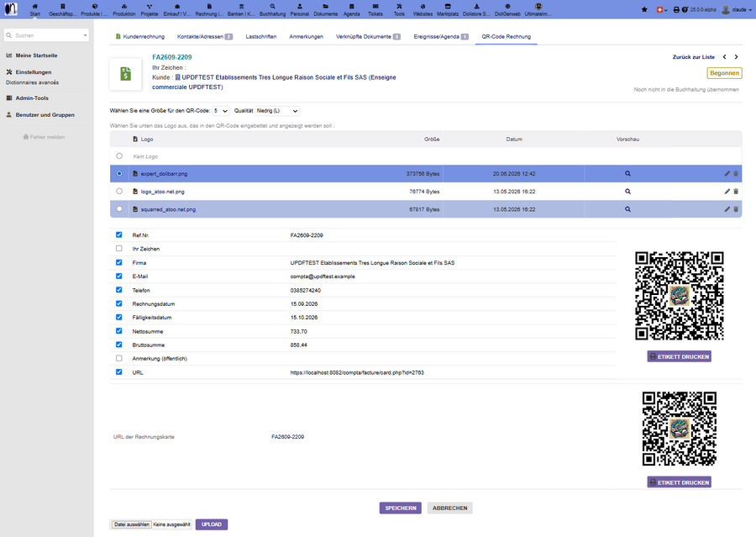Switch to the Anmerkungen tab

[306, 37]
